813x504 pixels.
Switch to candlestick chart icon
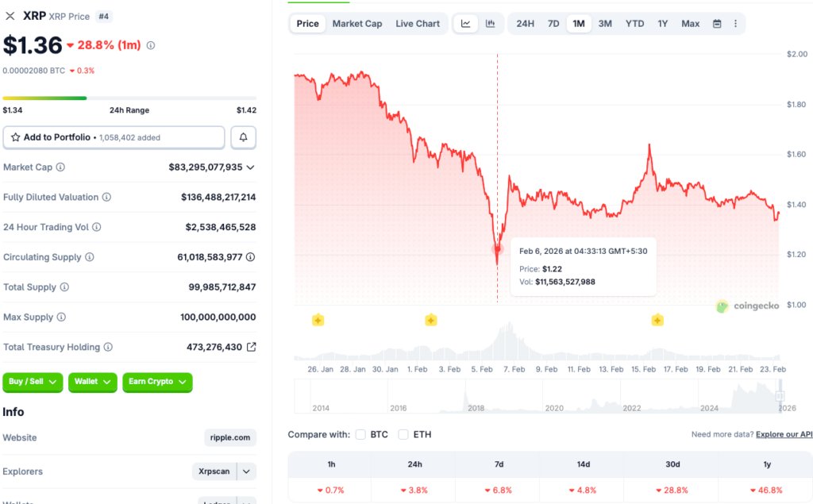[490, 23]
